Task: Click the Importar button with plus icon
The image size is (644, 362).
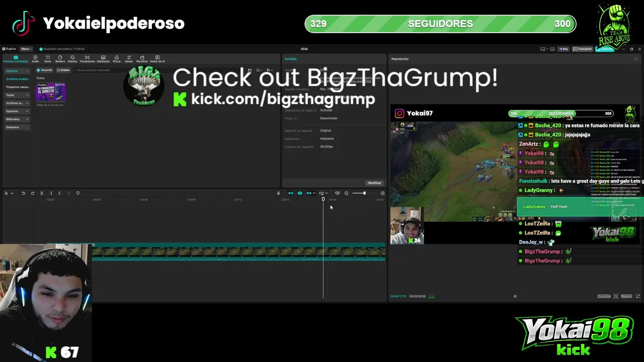Action: point(45,70)
